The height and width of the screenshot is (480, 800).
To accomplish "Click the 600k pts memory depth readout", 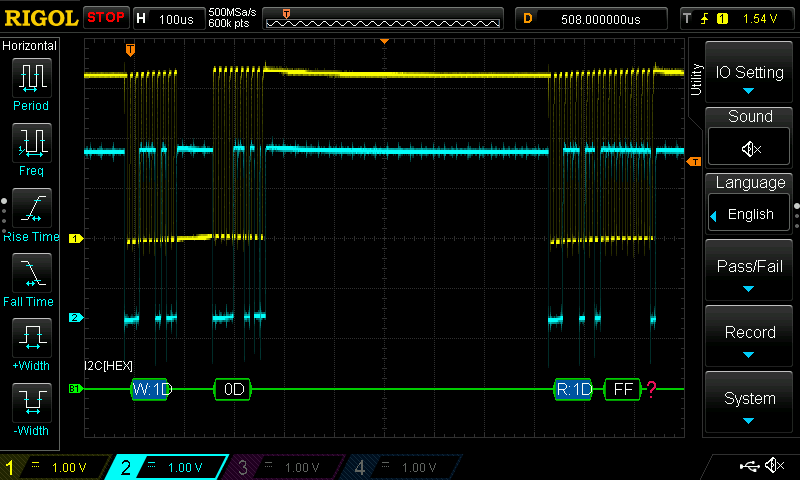I will click(228, 23).
